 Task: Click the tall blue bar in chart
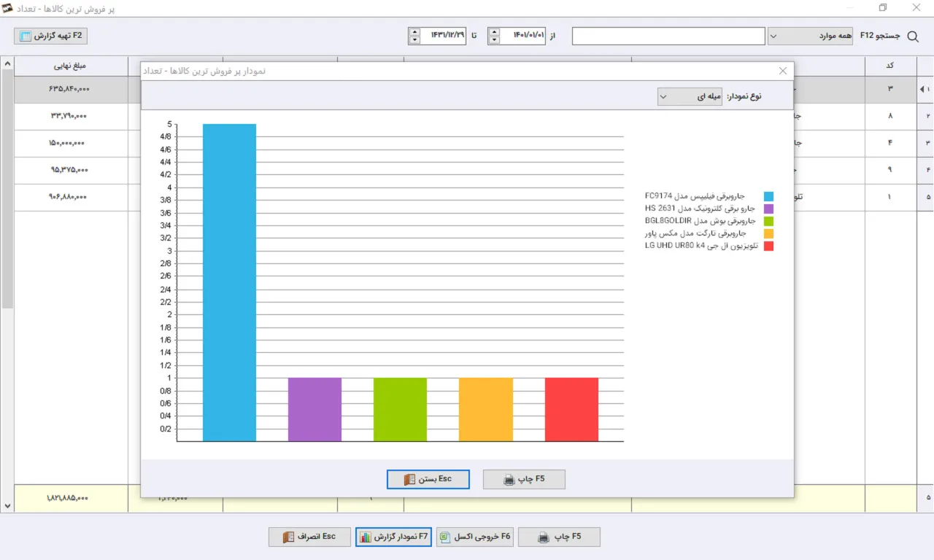coord(229,282)
